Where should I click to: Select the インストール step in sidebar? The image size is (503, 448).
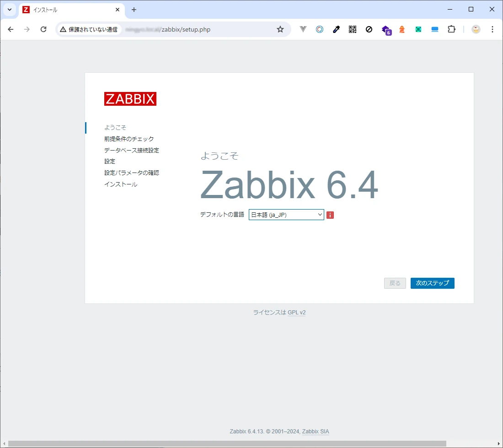click(x=121, y=184)
